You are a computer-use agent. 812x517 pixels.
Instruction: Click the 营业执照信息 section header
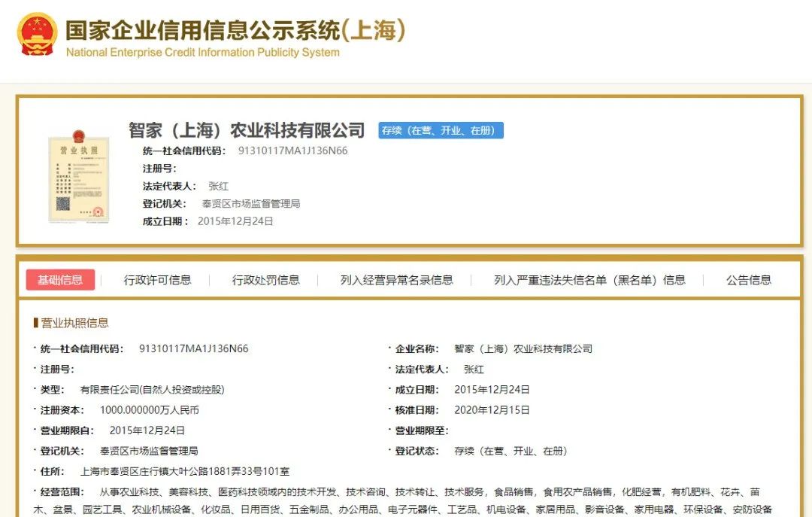(74, 323)
